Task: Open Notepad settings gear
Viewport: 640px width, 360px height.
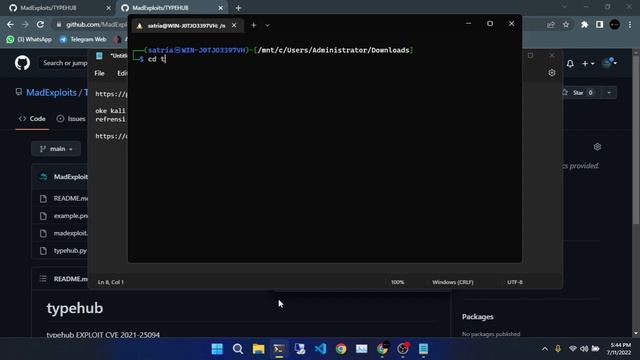Action: [552, 73]
